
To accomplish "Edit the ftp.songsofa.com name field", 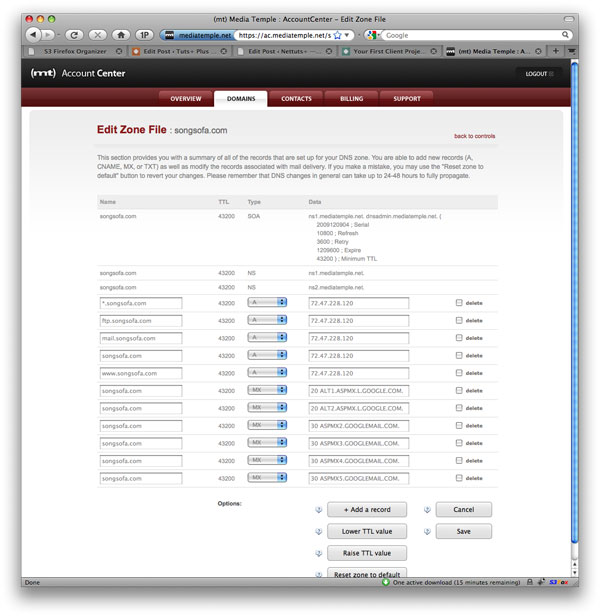I will [x=141, y=321].
